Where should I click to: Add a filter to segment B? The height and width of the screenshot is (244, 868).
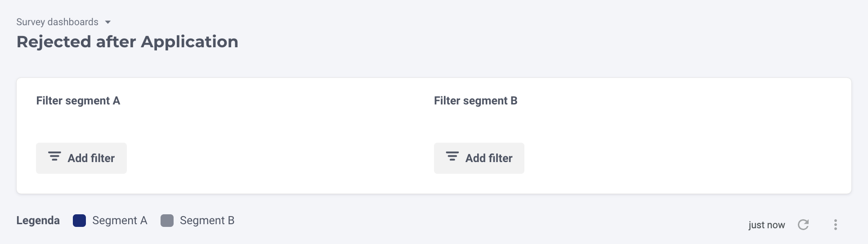click(479, 158)
